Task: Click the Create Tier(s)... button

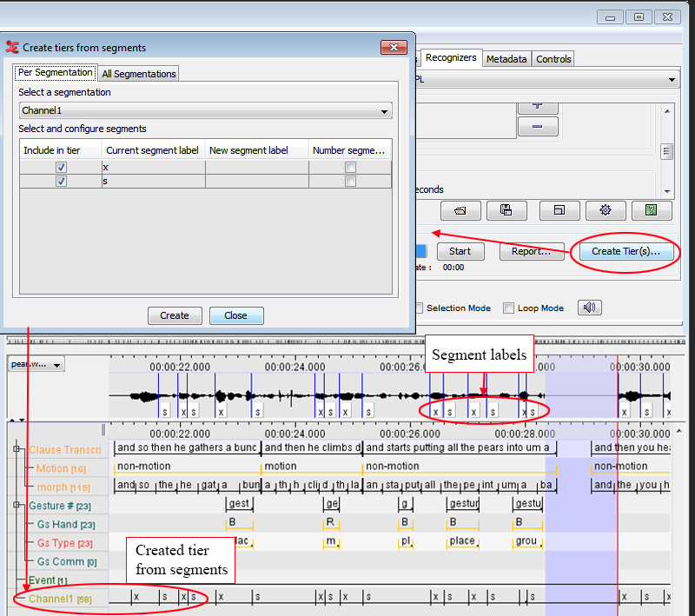Action: 625,251
